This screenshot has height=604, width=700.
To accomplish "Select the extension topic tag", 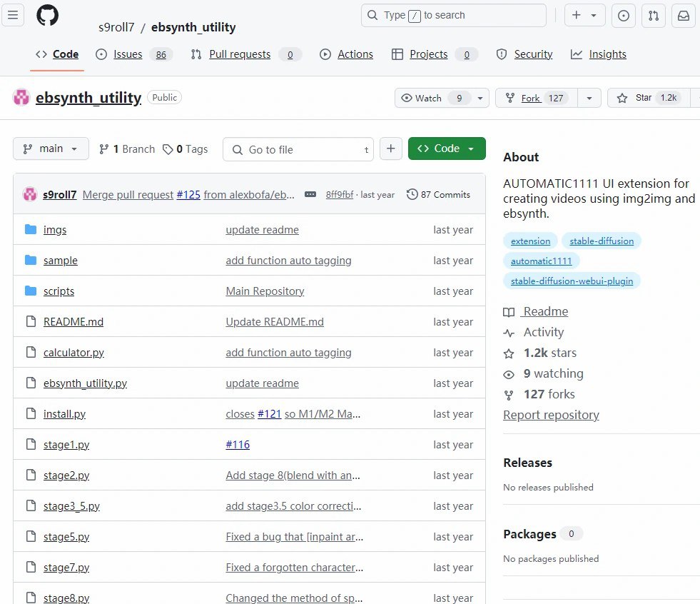I will [x=530, y=241].
